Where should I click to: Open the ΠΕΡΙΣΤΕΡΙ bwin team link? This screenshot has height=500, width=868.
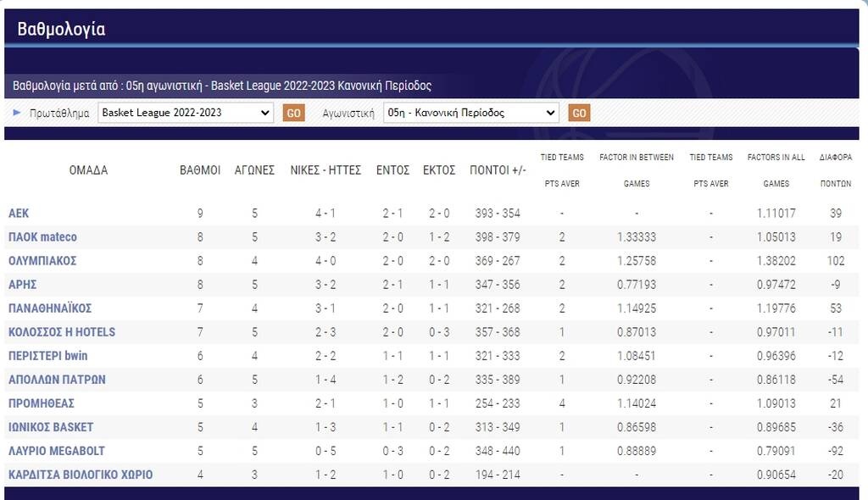tap(48, 356)
